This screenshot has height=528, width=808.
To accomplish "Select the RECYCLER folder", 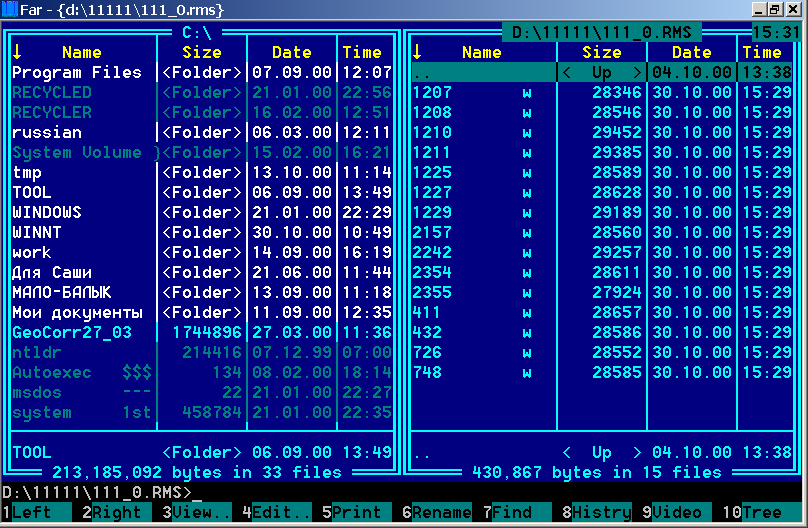I will 201,113.
